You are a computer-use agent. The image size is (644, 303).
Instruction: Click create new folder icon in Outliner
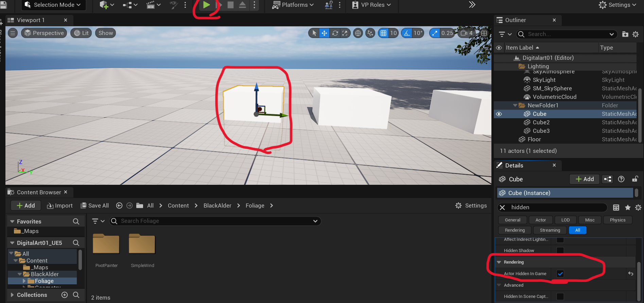[625, 34]
